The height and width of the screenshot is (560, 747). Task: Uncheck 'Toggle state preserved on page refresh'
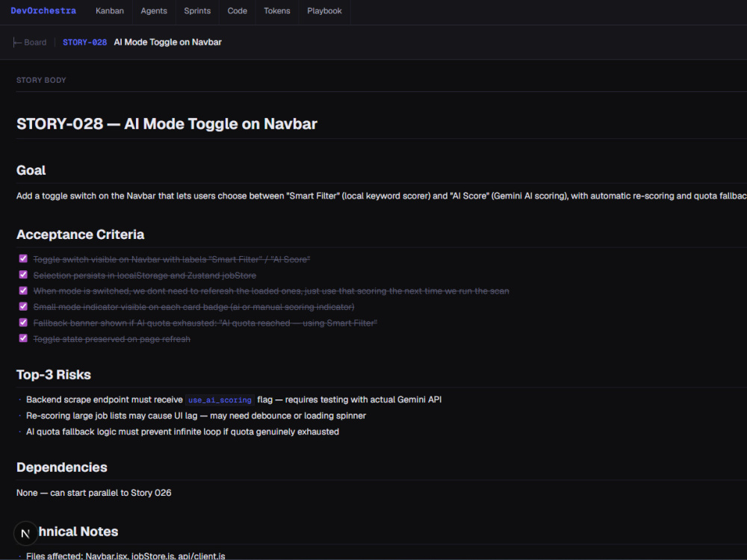pyautogui.click(x=23, y=338)
